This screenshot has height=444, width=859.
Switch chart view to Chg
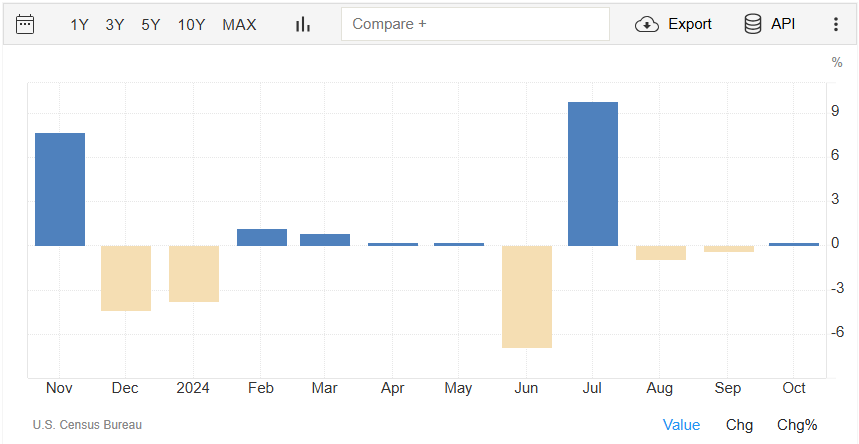pyautogui.click(x=739, y=425)
